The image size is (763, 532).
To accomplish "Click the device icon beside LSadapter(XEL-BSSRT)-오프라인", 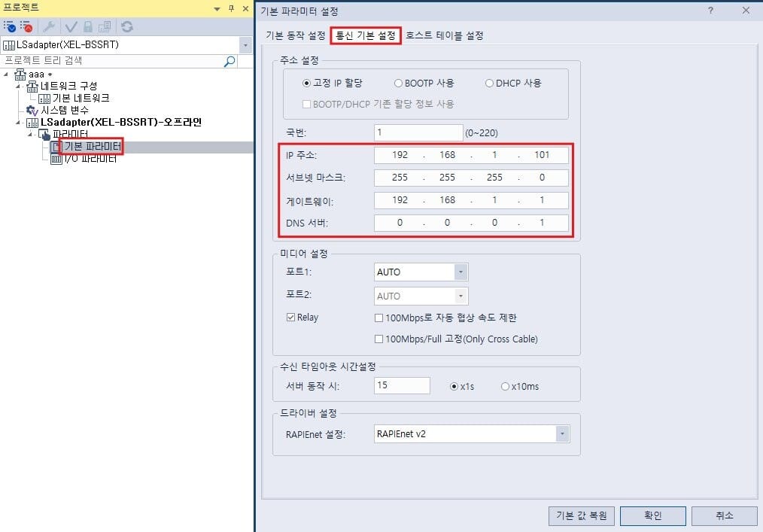I will pyautogui.click(x=32, y=123).
